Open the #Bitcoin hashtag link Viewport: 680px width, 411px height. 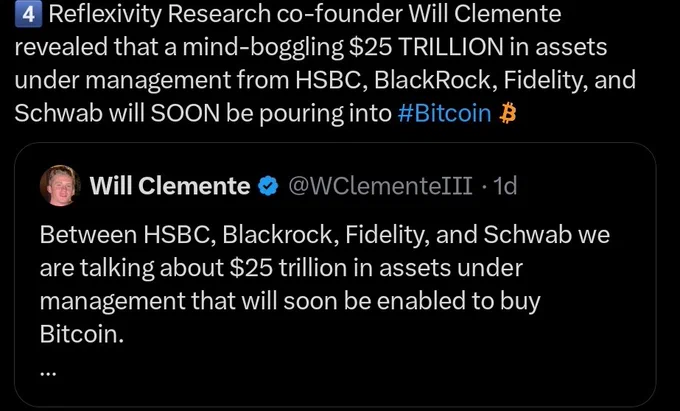(444, 114)
